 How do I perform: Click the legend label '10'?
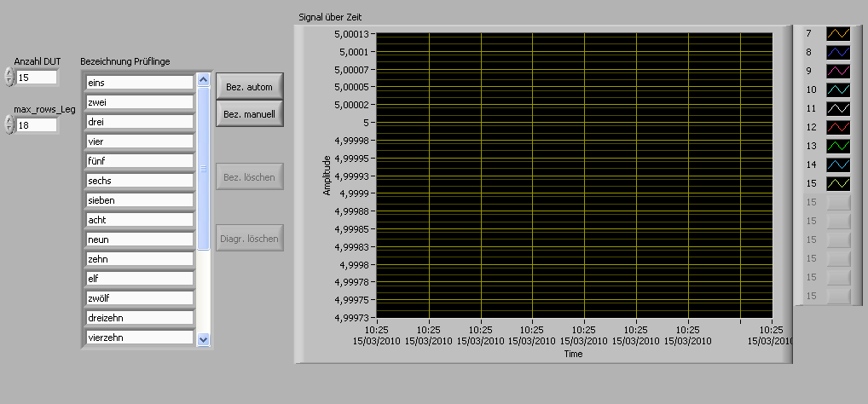click(x=811, y=89)
